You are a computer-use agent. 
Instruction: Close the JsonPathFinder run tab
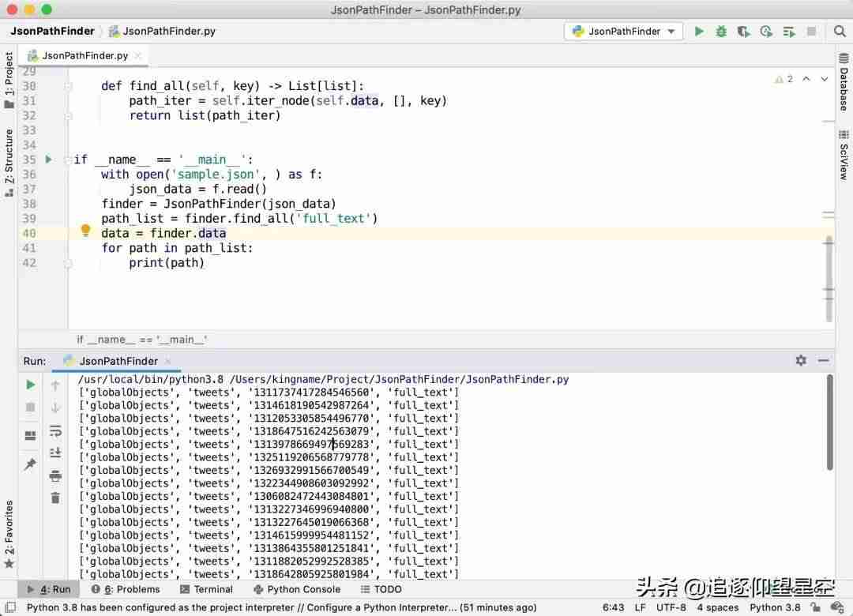(167, 362)
